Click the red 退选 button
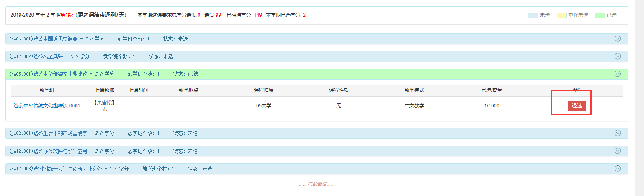Image resolution: width=644 pixels, height=196 pixels. point(577,106)
